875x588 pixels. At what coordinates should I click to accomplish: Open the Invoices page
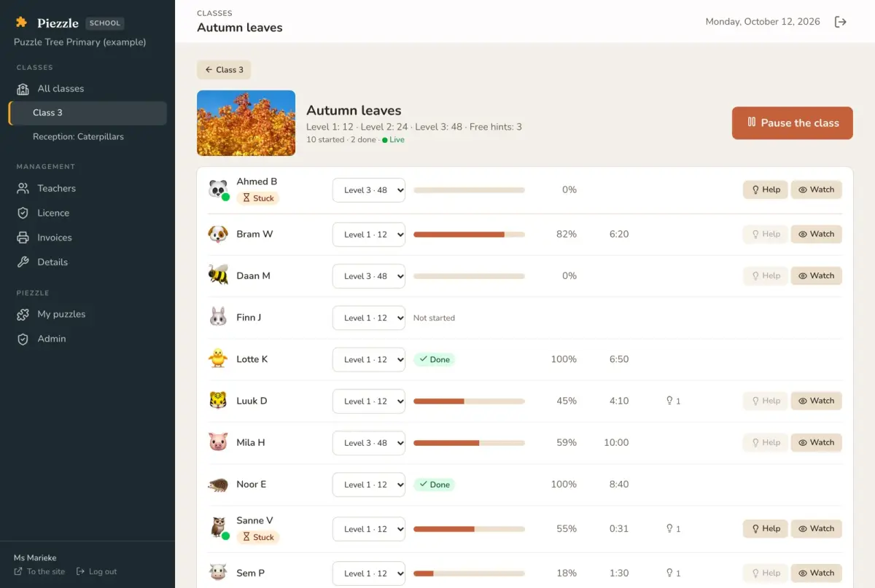(x=87, y=238)
